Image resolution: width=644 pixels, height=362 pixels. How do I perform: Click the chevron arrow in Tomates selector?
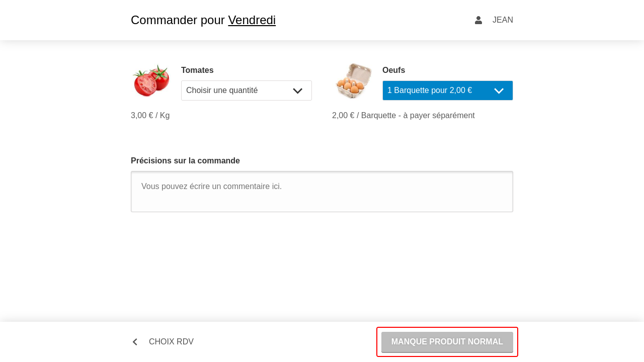298,91
